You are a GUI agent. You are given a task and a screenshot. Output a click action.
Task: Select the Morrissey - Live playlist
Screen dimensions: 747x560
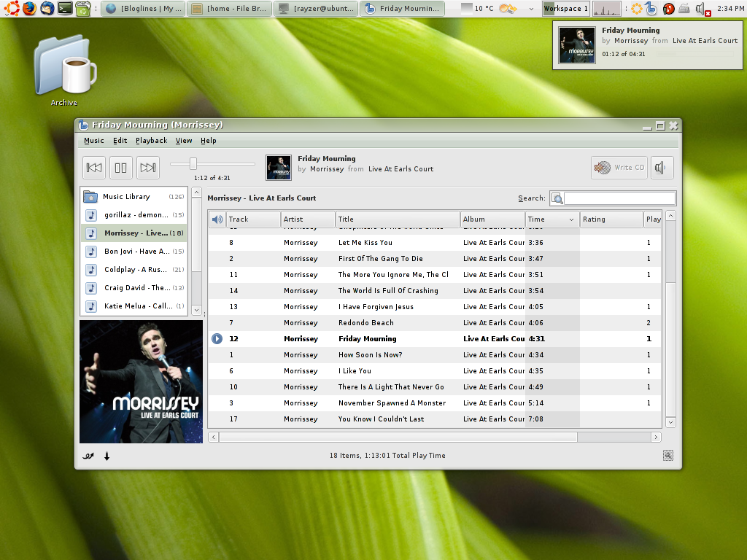pos(134,233)
